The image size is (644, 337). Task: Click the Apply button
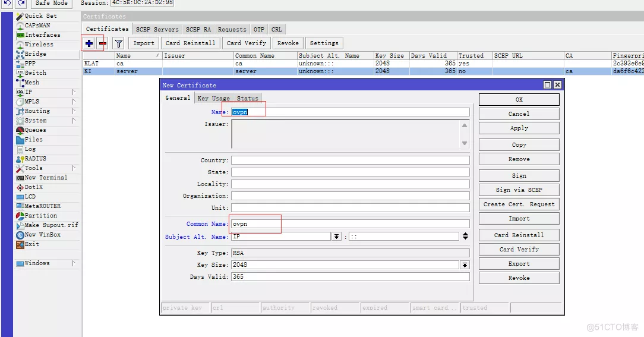pos(519,128)
